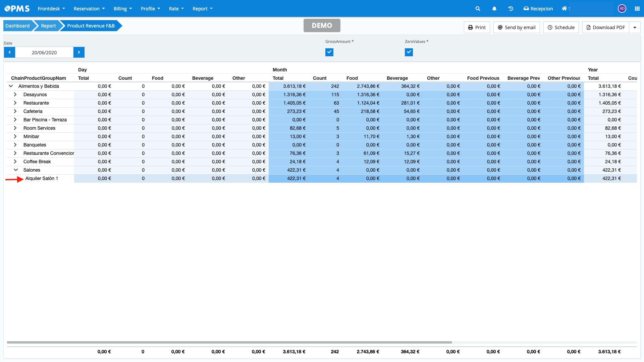The height and width of the screenshot is (362, 644).
Task: Collapse Alimentos y Bebida group
Action: click(11, 86)
